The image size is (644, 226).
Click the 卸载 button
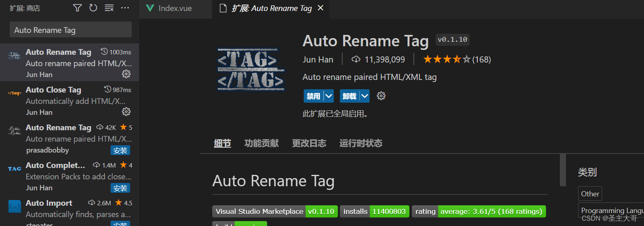click(x=350, y=96)
